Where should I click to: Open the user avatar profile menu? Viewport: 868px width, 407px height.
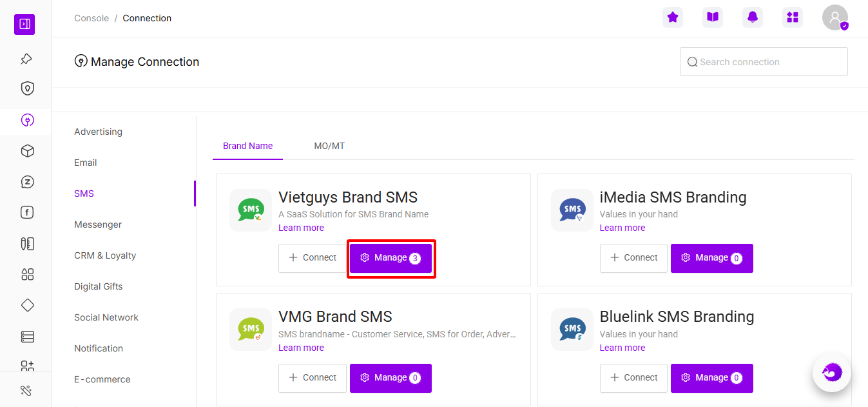835,17
